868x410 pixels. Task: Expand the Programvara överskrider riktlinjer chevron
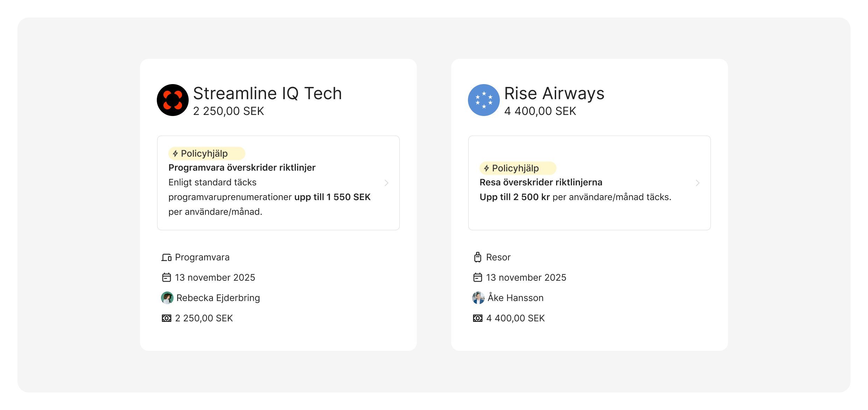point(386,183)
